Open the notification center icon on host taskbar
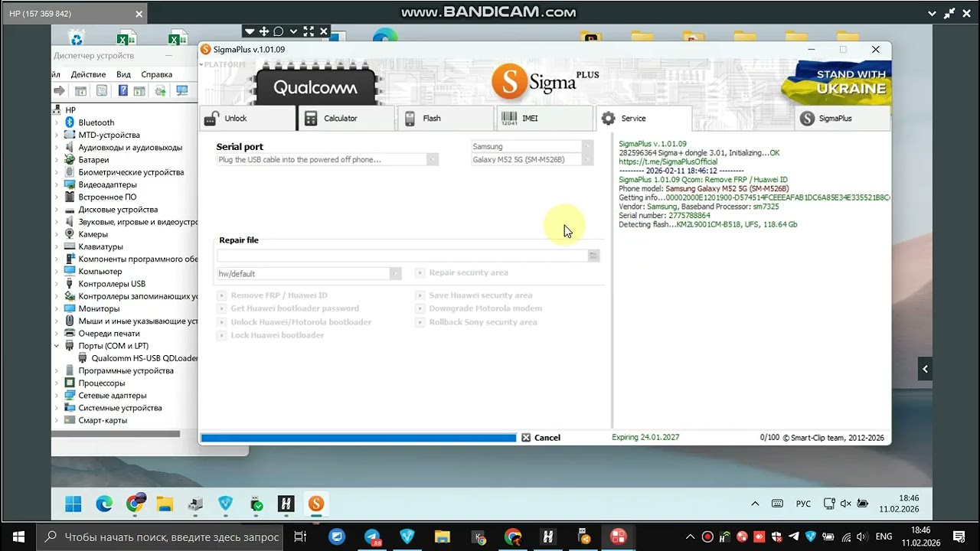This screenshot has width=980, height=551. (959, 536)
